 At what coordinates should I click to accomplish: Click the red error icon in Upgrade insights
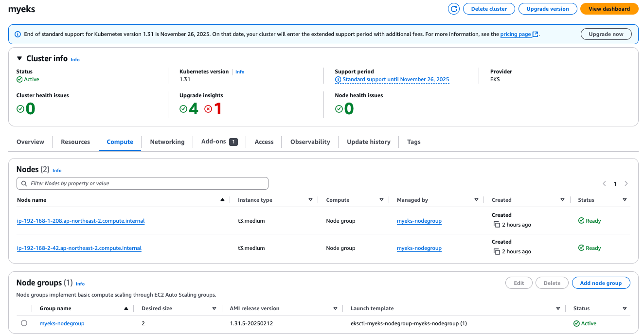(x=208, y=109)
